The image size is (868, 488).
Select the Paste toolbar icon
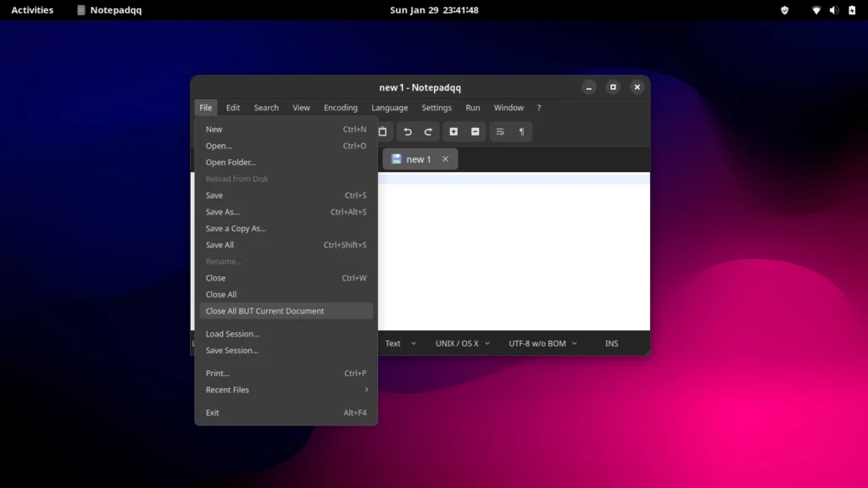click(382, 131)
